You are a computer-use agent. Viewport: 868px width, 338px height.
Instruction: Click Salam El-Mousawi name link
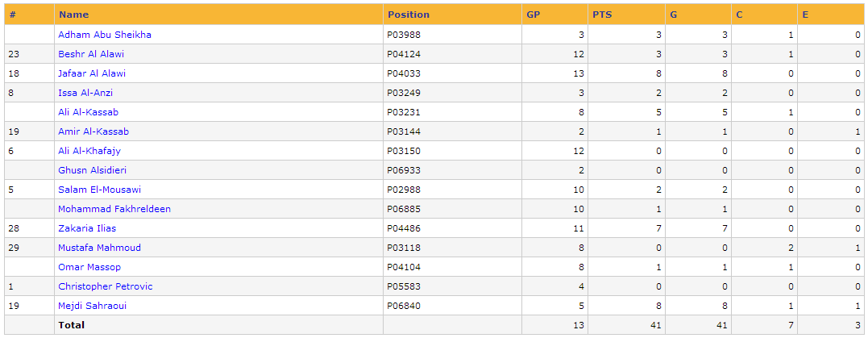click(100, 190)
